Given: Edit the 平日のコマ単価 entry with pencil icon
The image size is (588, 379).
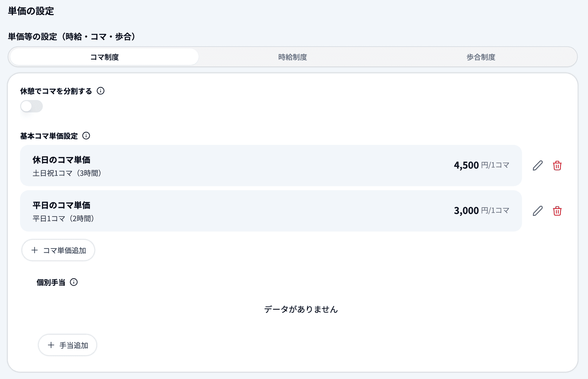Looking at the screenshot, I should 538,211.
